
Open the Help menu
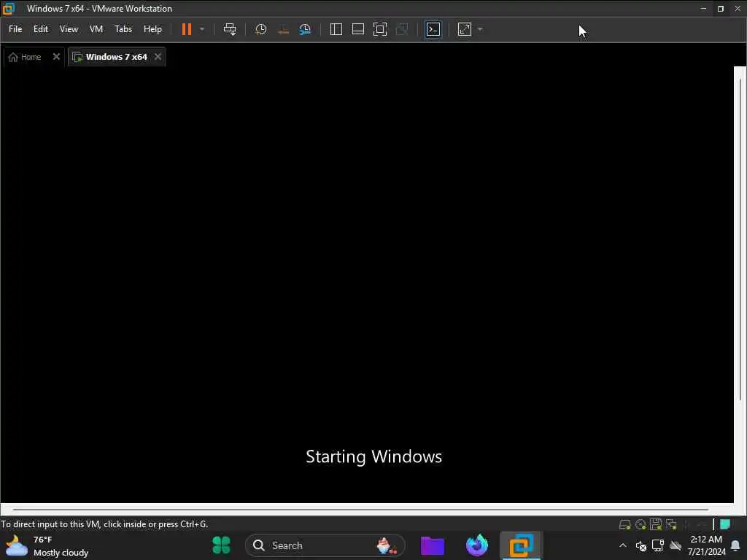pos(152,29)
